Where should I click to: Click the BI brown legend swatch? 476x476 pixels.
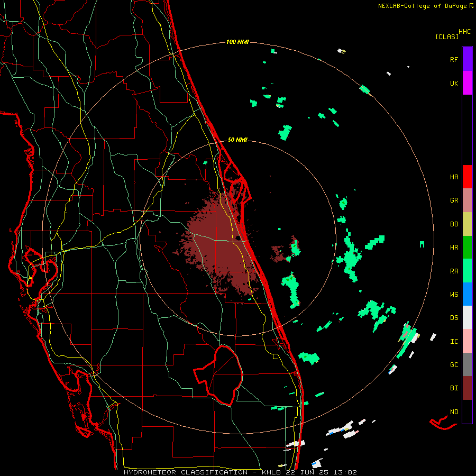[467, 388]
